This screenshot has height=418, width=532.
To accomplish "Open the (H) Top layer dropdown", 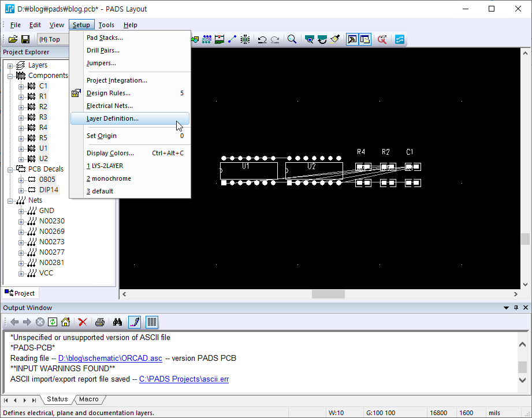I will (52, 39).
